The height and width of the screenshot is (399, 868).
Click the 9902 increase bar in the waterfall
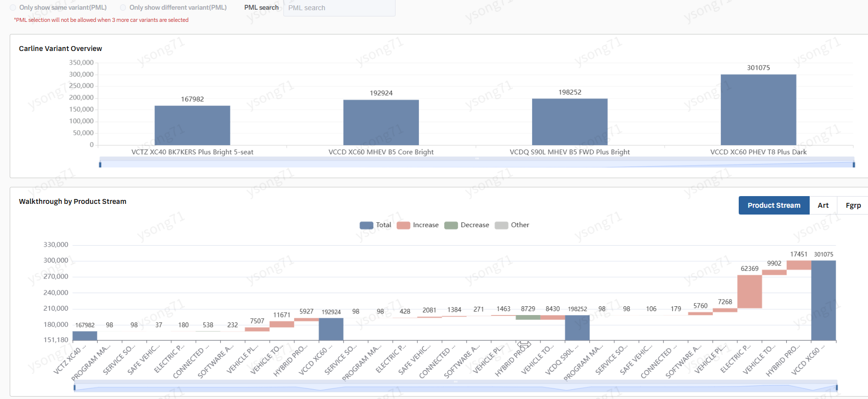[x=774, y=273]
